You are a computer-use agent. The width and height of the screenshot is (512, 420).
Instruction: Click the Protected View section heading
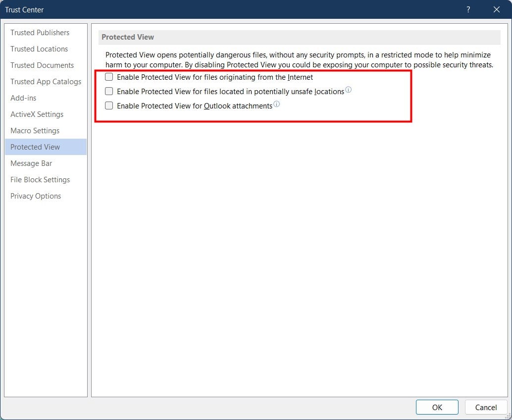[x=128, y=37]
